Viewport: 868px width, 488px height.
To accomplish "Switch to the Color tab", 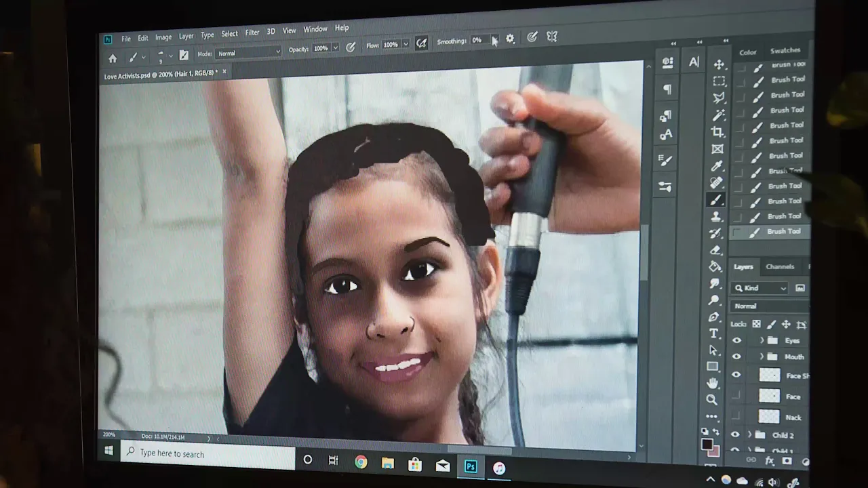I will click(748, 52).
